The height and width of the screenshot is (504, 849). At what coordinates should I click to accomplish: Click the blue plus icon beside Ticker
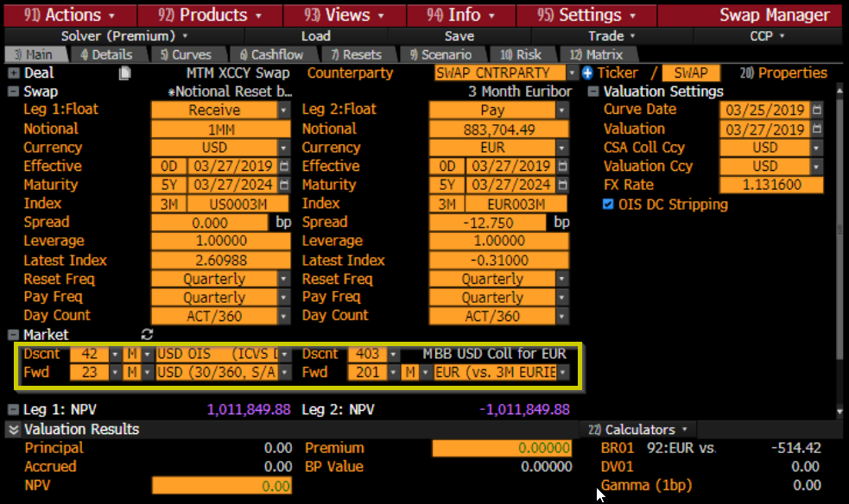(588, 73)
